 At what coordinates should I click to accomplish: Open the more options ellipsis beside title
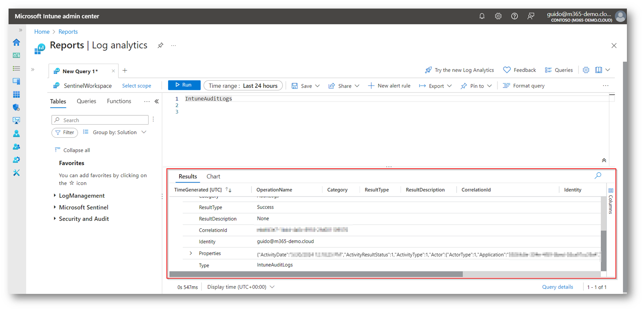click(173, 46)
